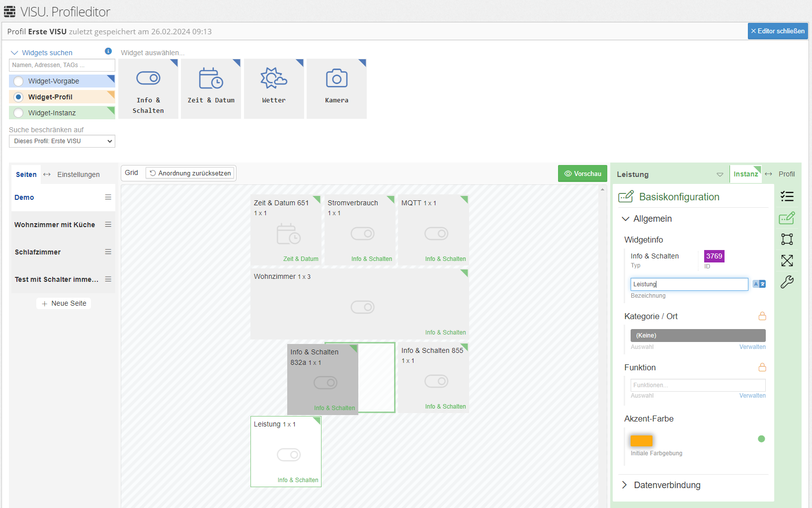
Task: Focus the Funktionen... input field
Action: coord(698,385)
